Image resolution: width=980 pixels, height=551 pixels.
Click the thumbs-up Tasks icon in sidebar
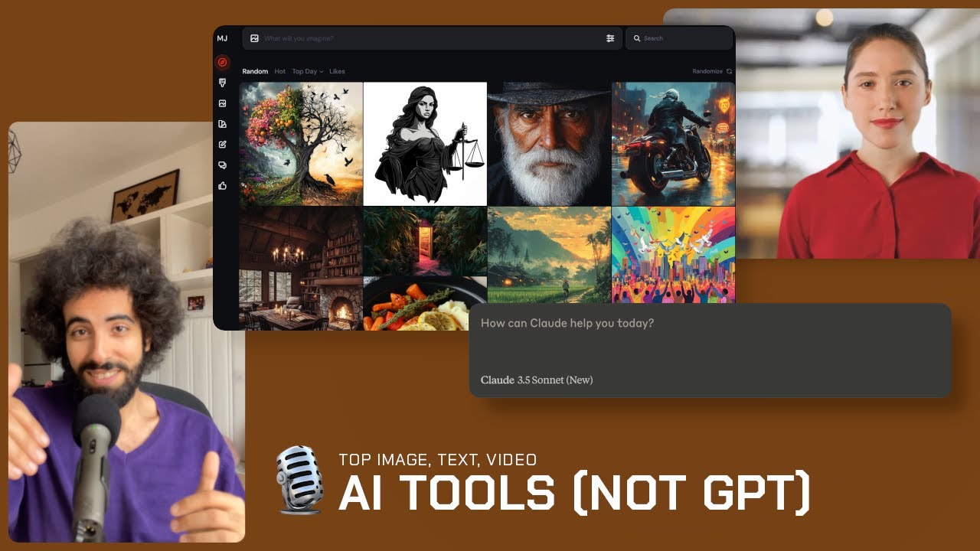point(222,185)
